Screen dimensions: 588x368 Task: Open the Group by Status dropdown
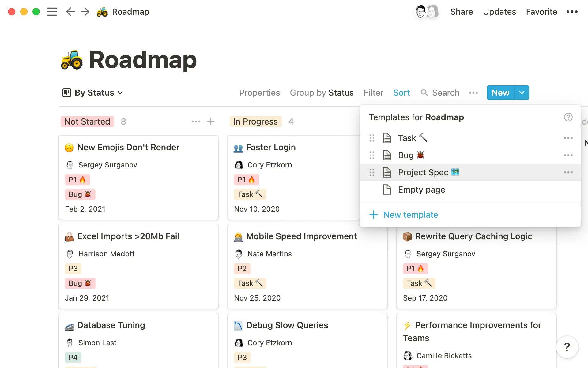point(322,93)
